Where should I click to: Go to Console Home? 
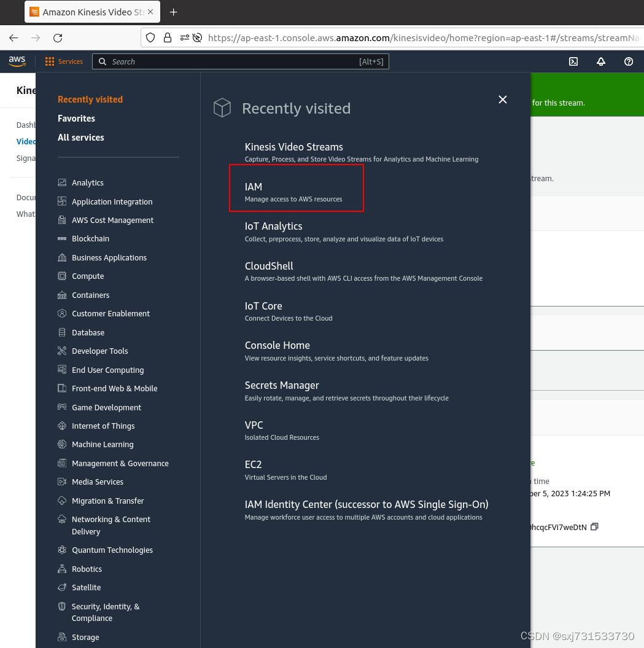[277, 345]
